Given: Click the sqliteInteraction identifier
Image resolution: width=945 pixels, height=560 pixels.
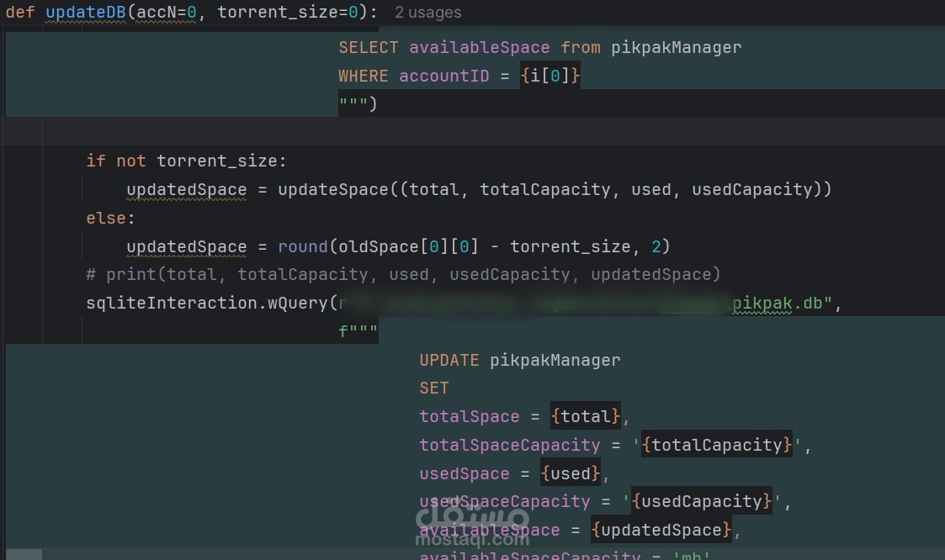Looking at the screenshot, I should tap(171, 303).
